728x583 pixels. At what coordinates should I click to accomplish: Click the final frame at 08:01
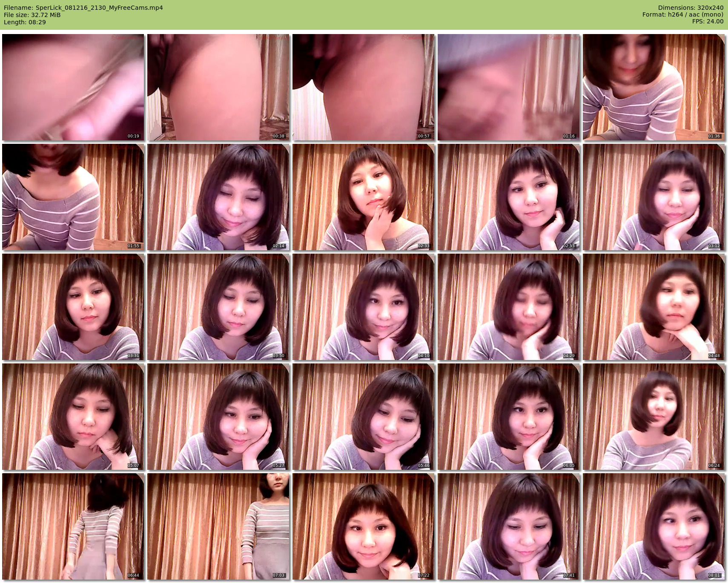653,526
